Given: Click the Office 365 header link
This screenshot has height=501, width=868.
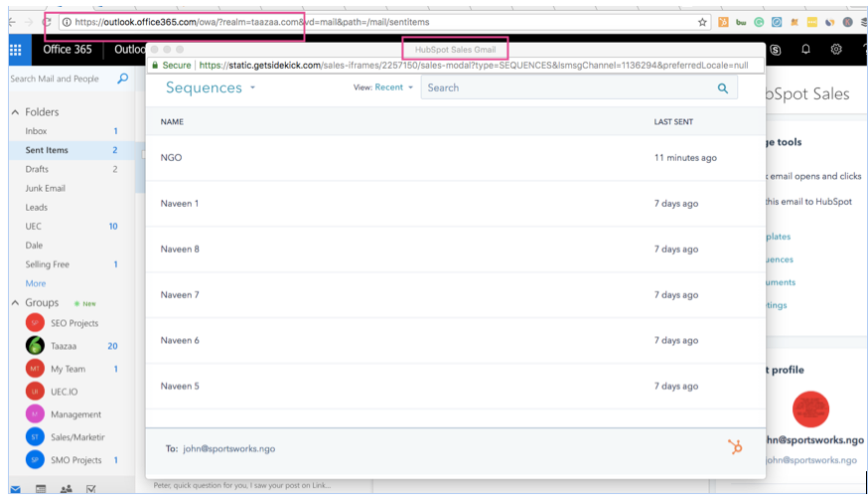Looking at the screenshot, I should 67,50.
